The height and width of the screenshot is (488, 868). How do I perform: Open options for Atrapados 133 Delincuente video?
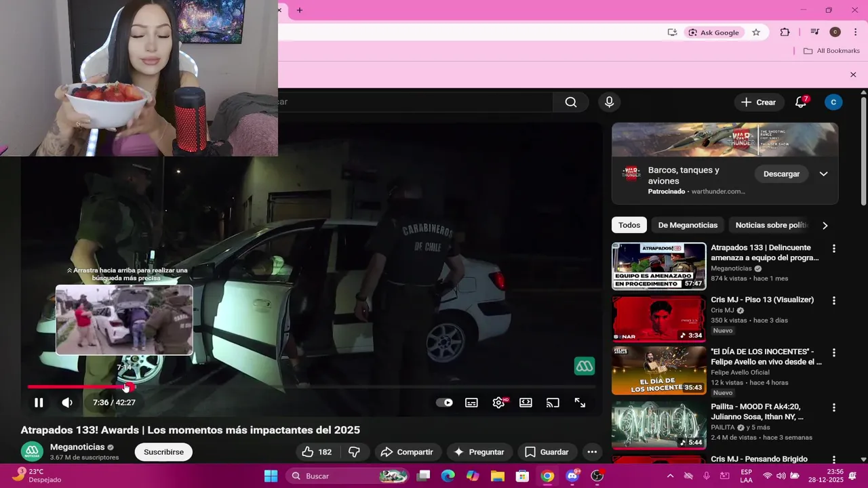(x=834, y=249)
